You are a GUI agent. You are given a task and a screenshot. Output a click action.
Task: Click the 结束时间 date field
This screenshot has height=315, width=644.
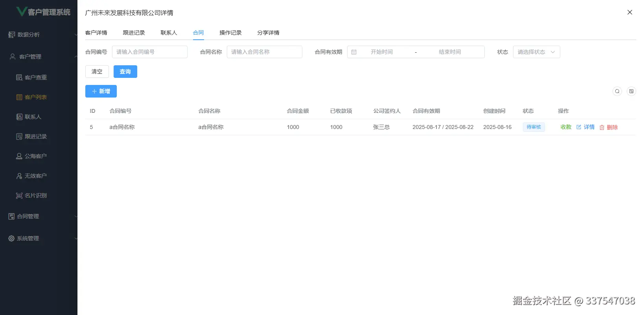coord(450,52)
